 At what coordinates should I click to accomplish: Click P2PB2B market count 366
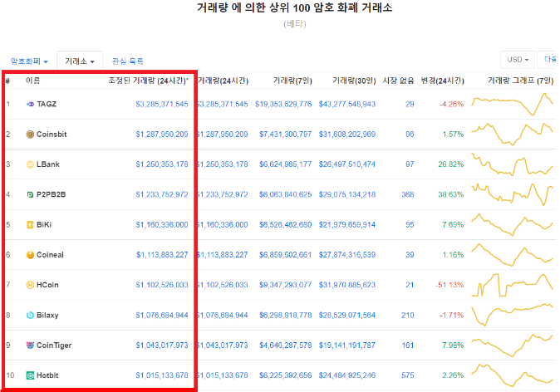[x=408, y=195]
